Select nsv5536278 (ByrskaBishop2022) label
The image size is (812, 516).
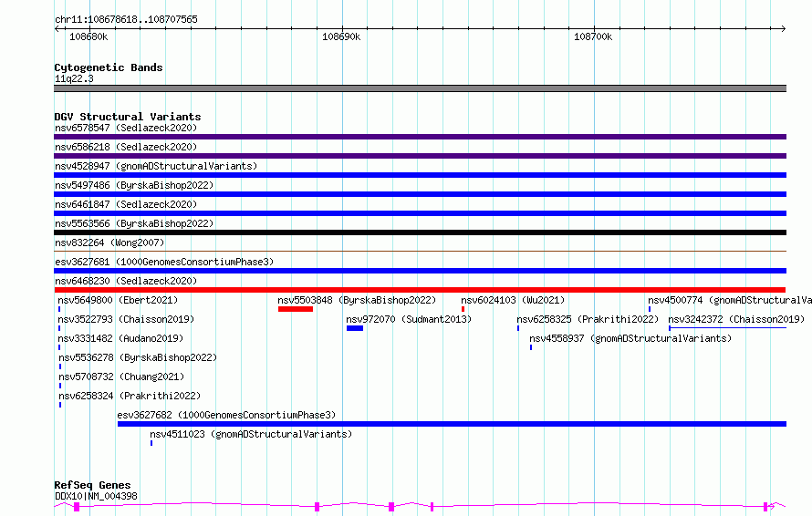138,357
